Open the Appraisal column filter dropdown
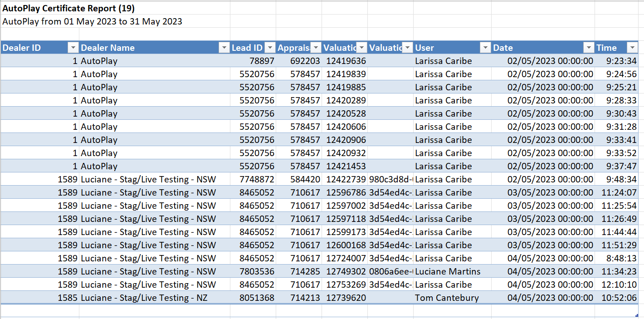This screenshot has height=319, width=644. click(x=316, y=48)
